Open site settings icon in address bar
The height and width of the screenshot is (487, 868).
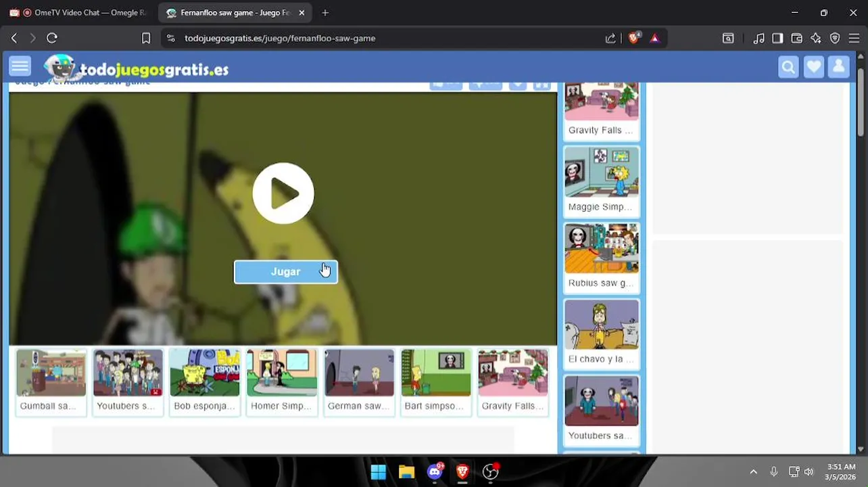[x=170, y=39]
